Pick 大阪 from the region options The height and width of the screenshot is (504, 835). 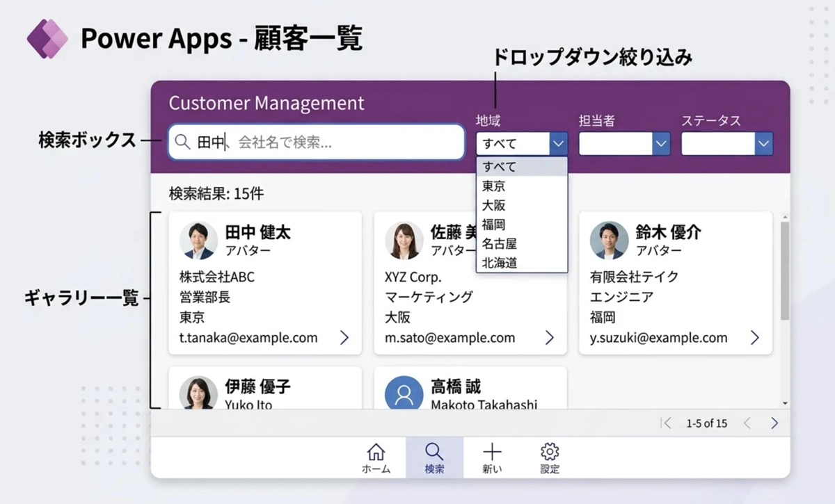(x=494, y=206)
